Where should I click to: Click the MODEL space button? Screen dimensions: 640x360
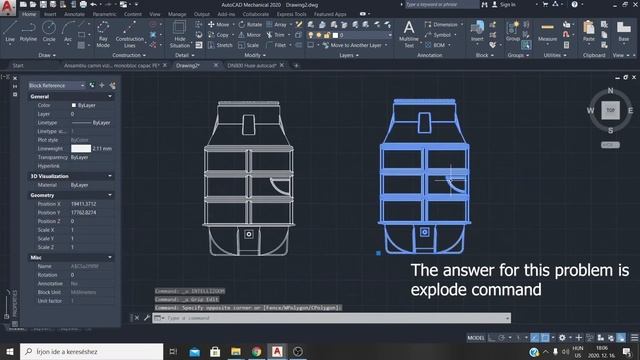tap(476, 338)
